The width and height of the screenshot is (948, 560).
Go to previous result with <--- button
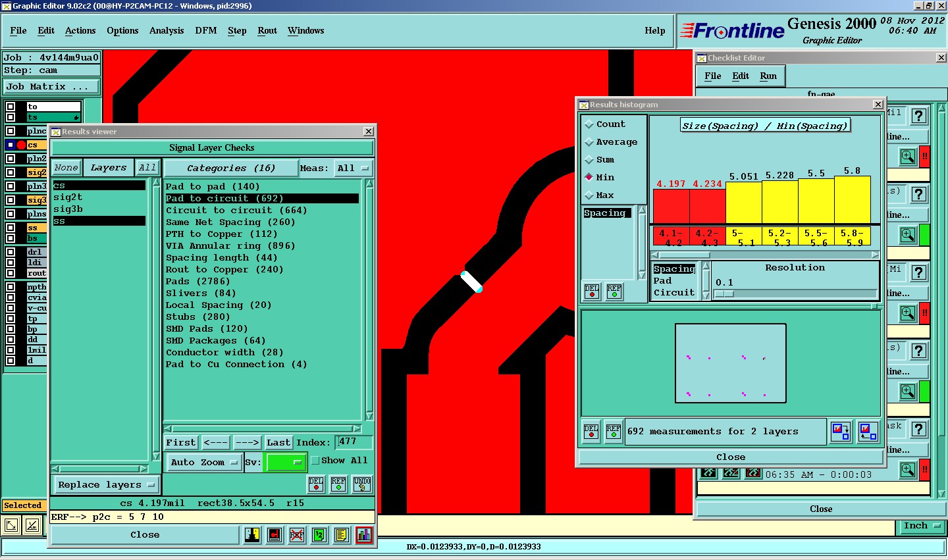215,443
